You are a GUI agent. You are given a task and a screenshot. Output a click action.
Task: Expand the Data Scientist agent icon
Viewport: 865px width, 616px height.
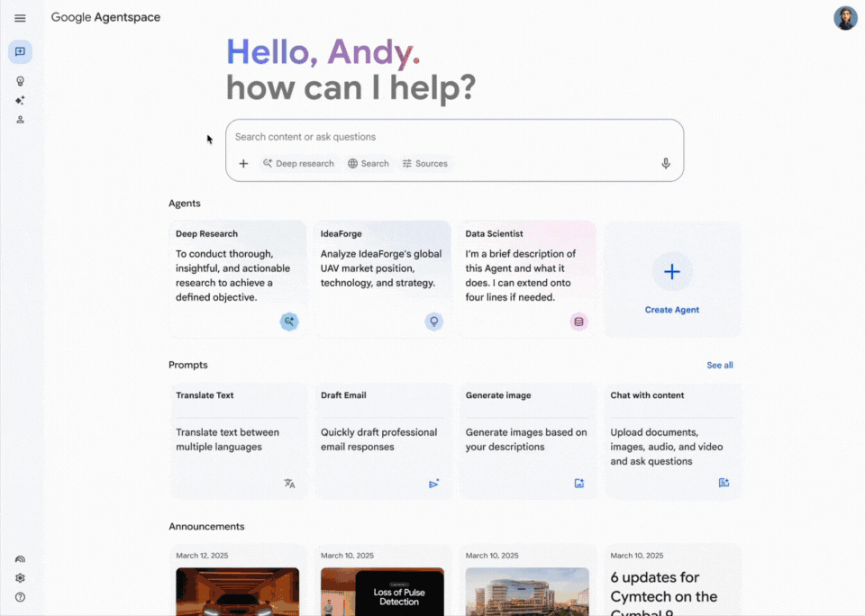(578, 322)
